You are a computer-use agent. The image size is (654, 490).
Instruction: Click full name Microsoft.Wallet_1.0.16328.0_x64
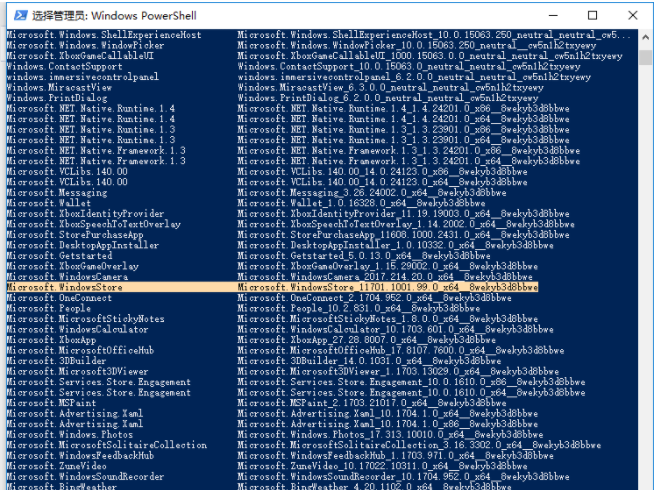(x=362, y=203)
